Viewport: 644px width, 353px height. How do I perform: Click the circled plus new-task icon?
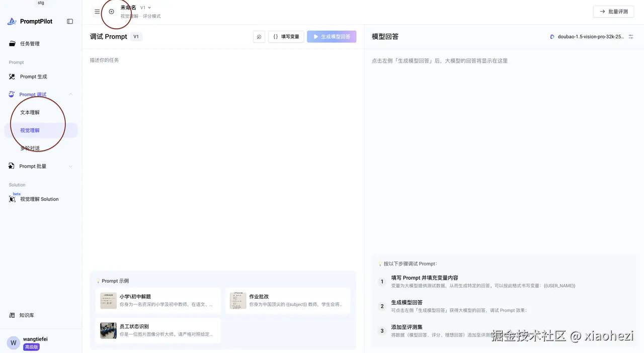click(x=112, y=12)
